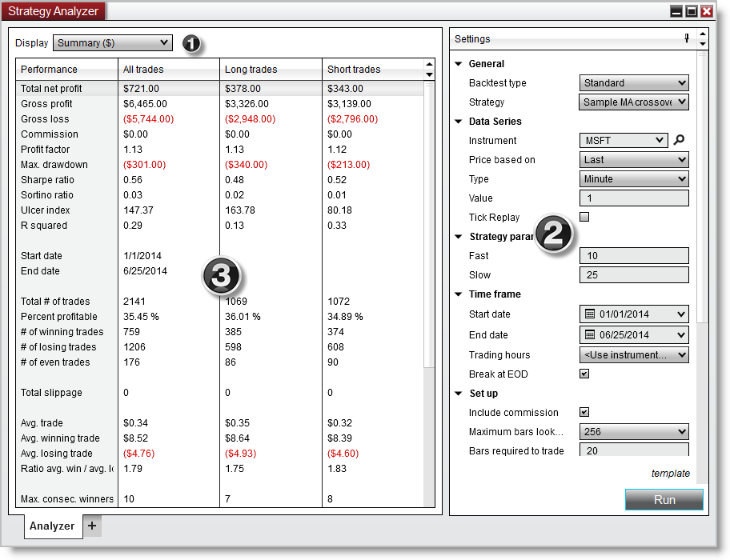The width and height of the screenshot is (730, 560).
Task: Disable Break at EOD
Action: (x=584, y=374)
